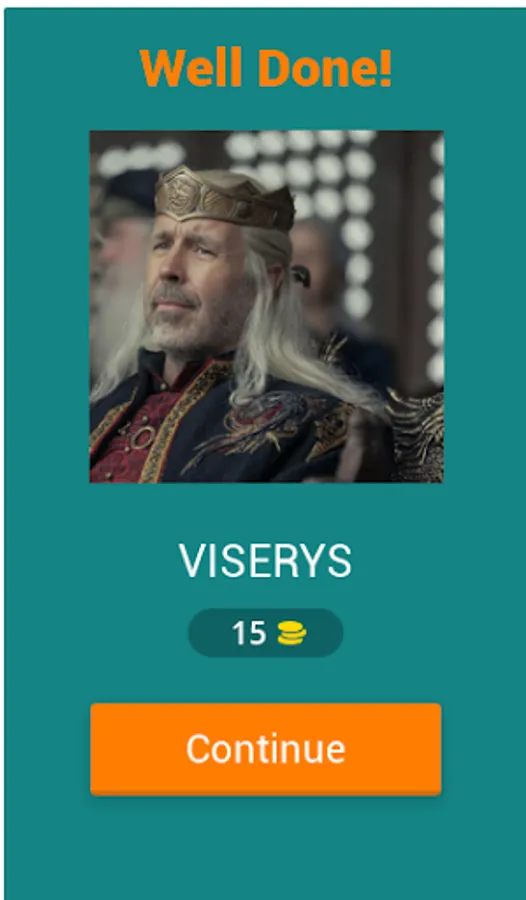Click the empty teal area below Continue

[265, 849]
